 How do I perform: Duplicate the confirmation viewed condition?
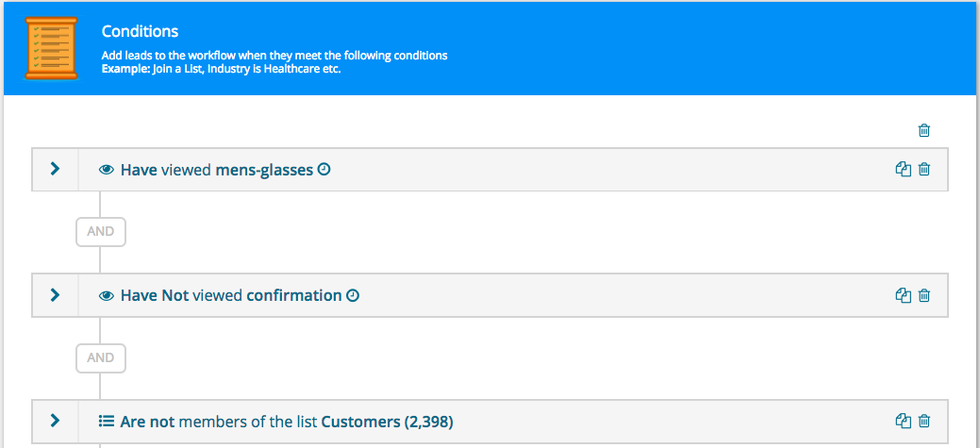coord(903,295)
